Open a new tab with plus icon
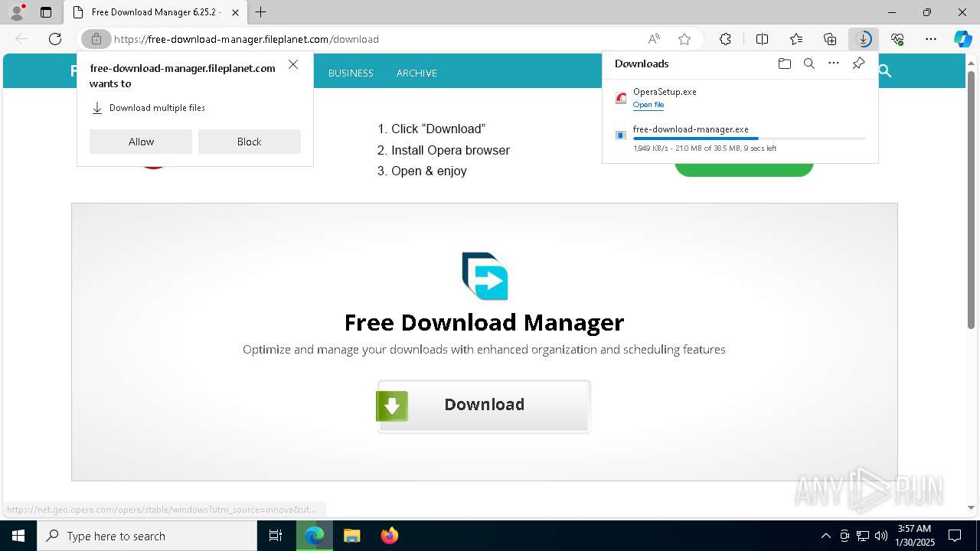Image resolution: width=980 pixels, height=551 pixels. click(x=261, y=12)
